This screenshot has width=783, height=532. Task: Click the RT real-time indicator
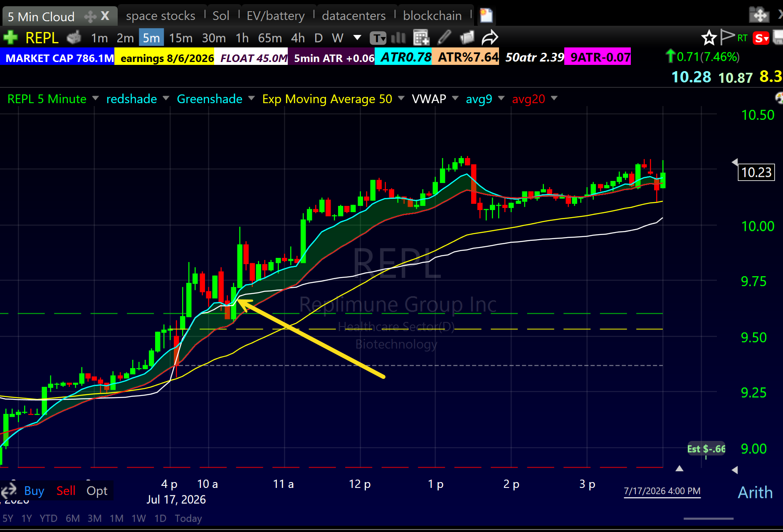743,38
